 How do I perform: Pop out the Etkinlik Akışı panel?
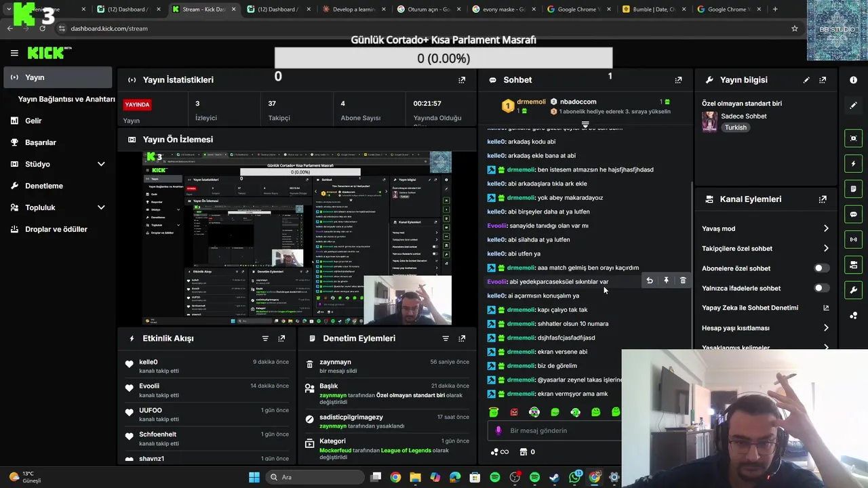(281, 338)
